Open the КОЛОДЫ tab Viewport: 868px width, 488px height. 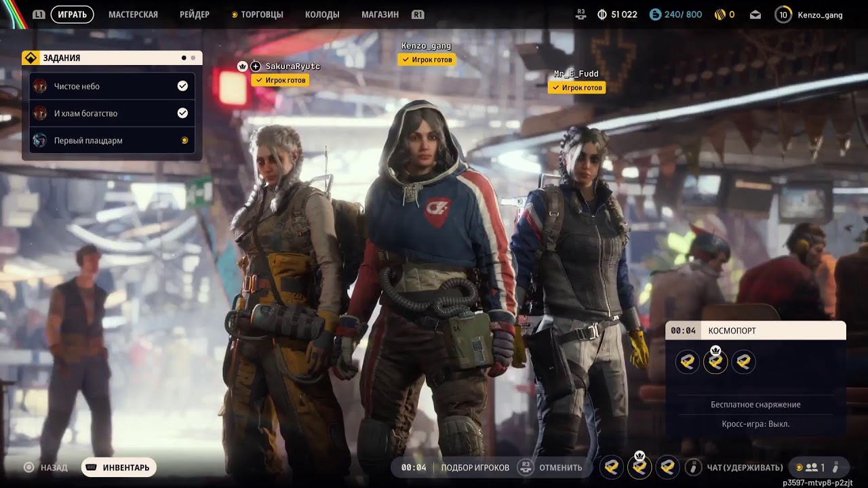(x=322, y=14)
